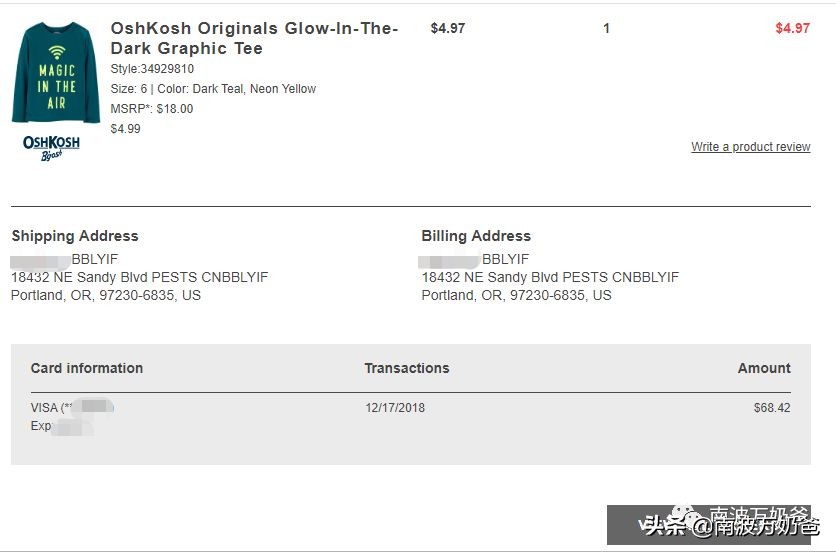836x553 pixels.
Task: Click the Billing Address heading
Action: [476, 236]
